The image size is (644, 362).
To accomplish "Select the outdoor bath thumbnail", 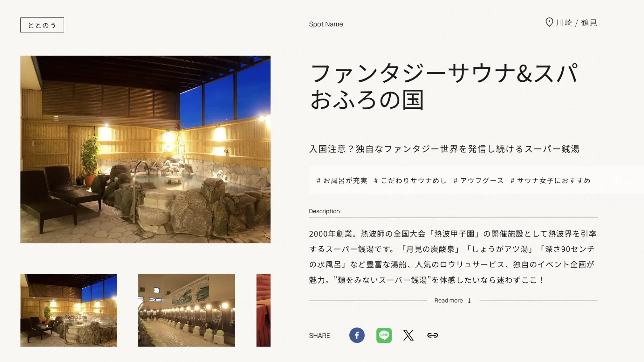I will click(69, 310).
